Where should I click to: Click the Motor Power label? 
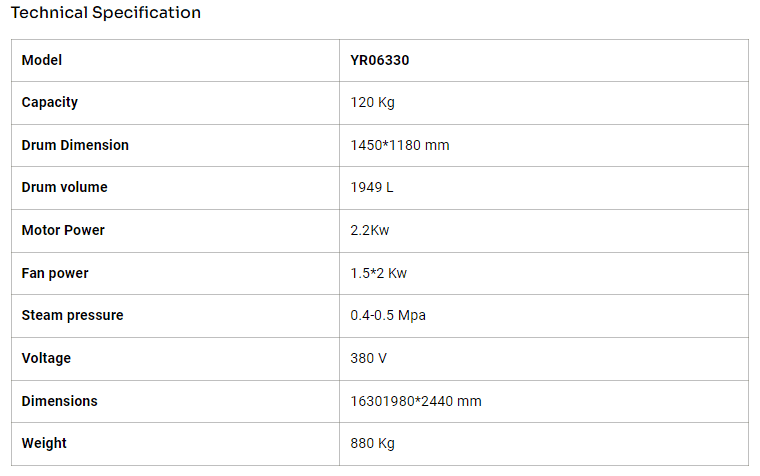point(63,230)
